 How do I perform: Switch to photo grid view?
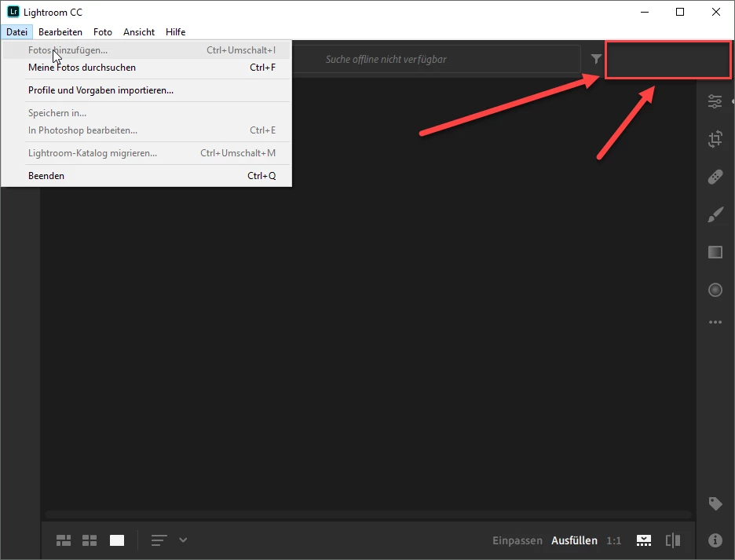[64, 540]
